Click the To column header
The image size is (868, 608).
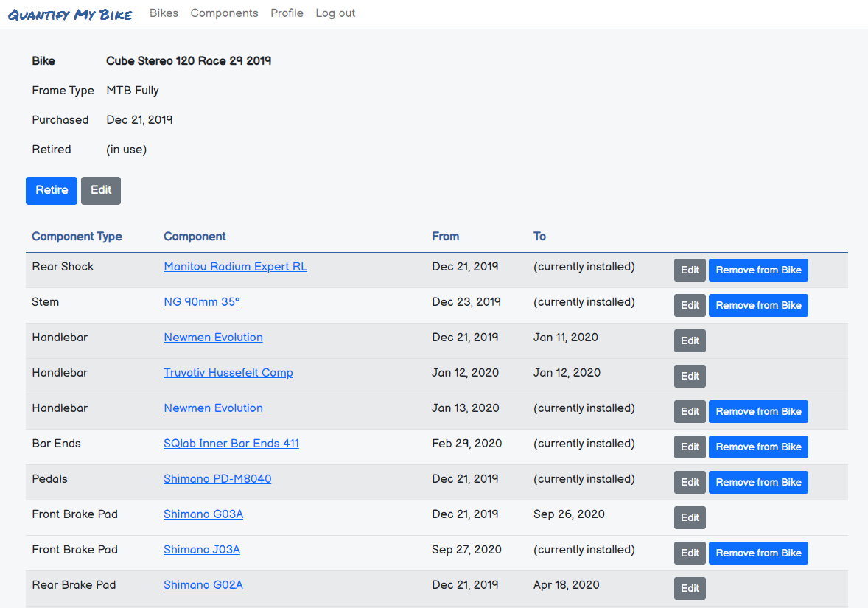point(539,237)
